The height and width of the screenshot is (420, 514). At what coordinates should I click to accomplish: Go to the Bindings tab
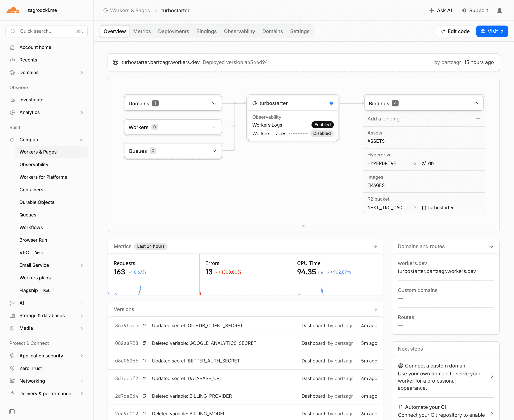[x=206, y=31]
